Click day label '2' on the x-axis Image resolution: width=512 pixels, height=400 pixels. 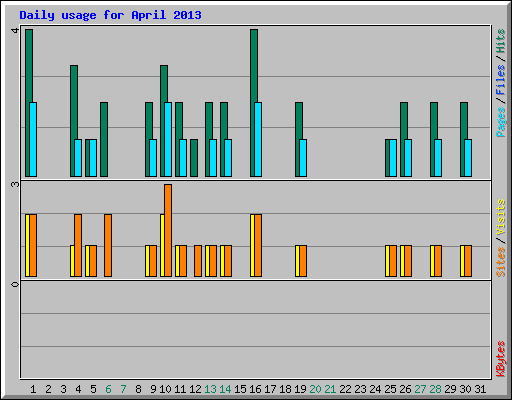tap(48, 389)
